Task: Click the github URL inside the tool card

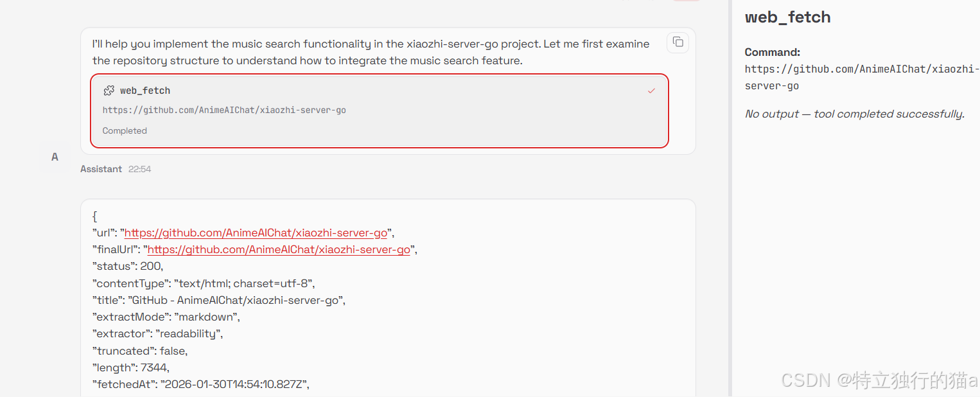Action: [x=224, y=110]
